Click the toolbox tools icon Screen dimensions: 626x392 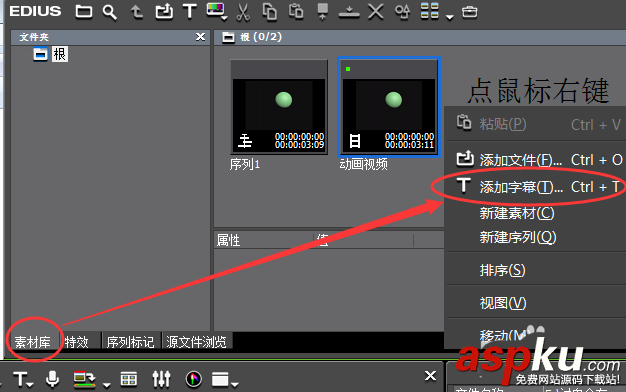(470, 12)
